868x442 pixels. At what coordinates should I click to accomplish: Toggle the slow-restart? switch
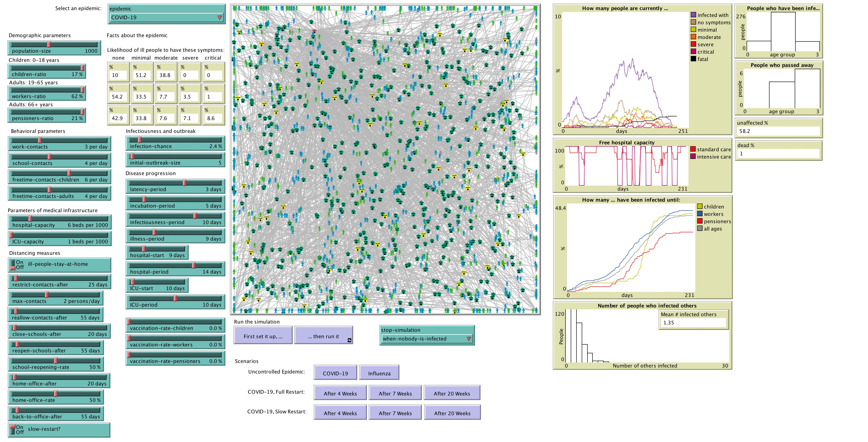(x=13, y=429)
